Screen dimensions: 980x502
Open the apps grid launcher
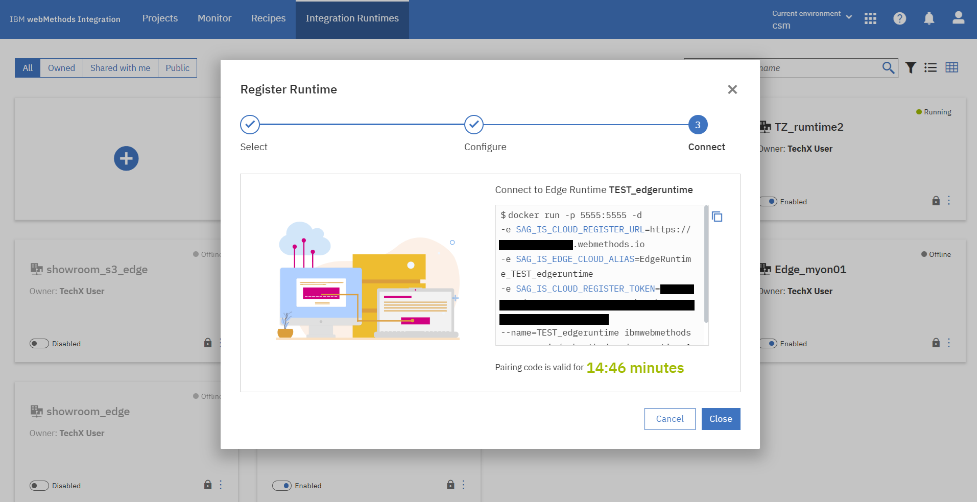pyautogui.click(x=870, y=19)
